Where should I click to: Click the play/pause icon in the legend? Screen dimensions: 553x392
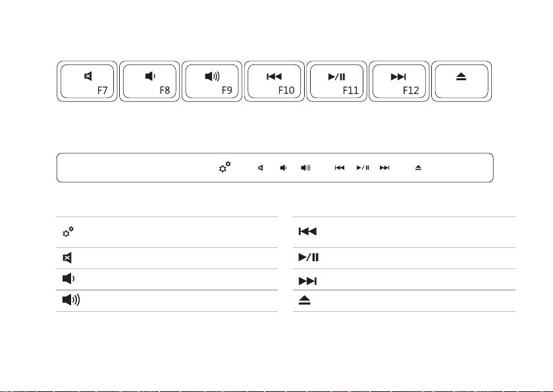pos(308,258)
